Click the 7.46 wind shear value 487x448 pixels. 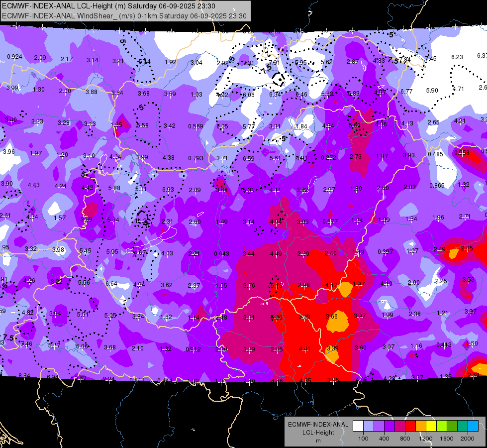coord(26,344)
